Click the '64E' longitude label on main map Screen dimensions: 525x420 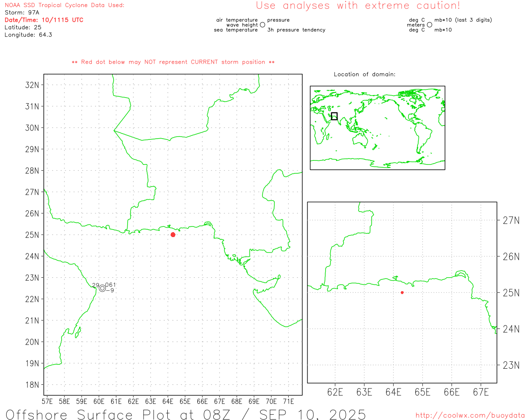click(x=168, y=401)
